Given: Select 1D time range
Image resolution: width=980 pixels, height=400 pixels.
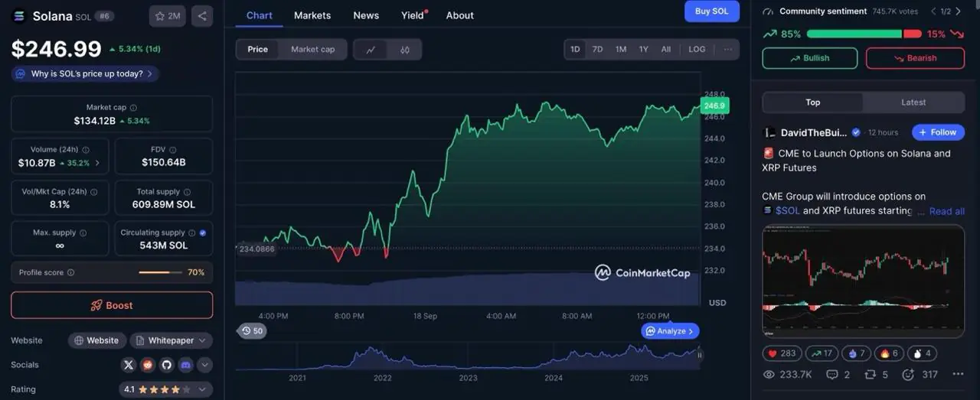Looking at the screenshot, I should [x=575, y=49].
